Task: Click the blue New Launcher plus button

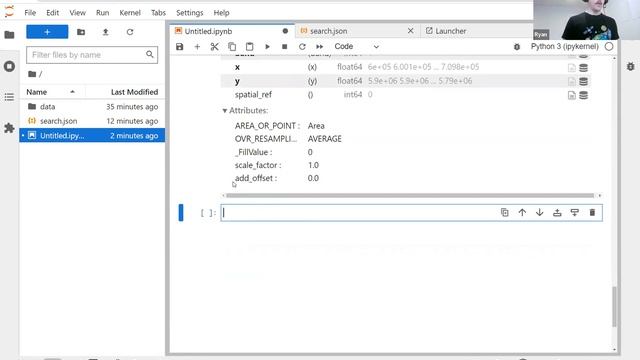Action: coord(47,32)
